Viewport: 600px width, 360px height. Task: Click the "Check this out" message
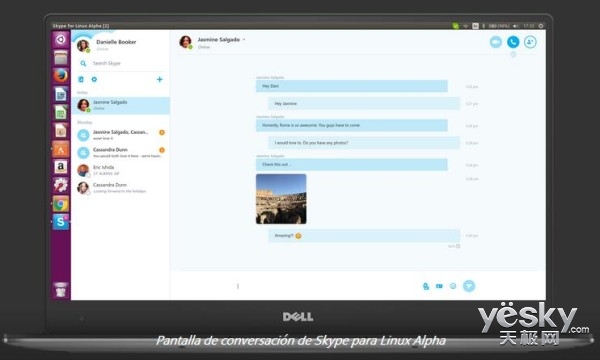point(352,165)
